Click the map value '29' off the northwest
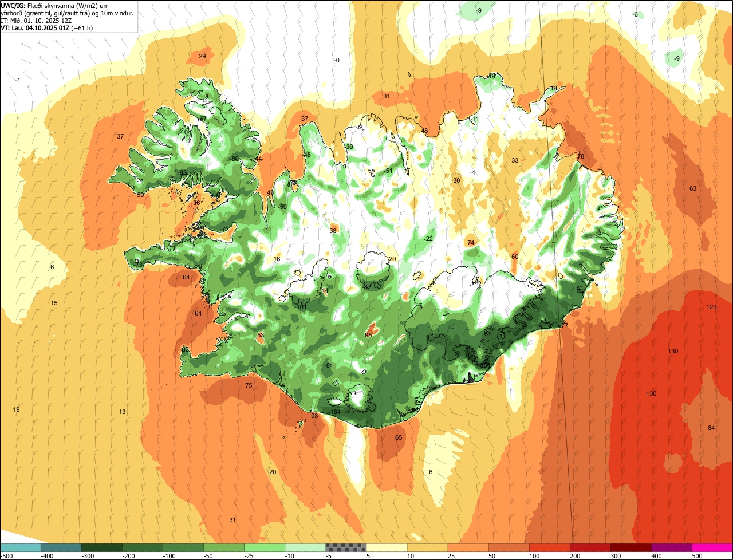The image size is (733, 560). click(x=202, y=57)
